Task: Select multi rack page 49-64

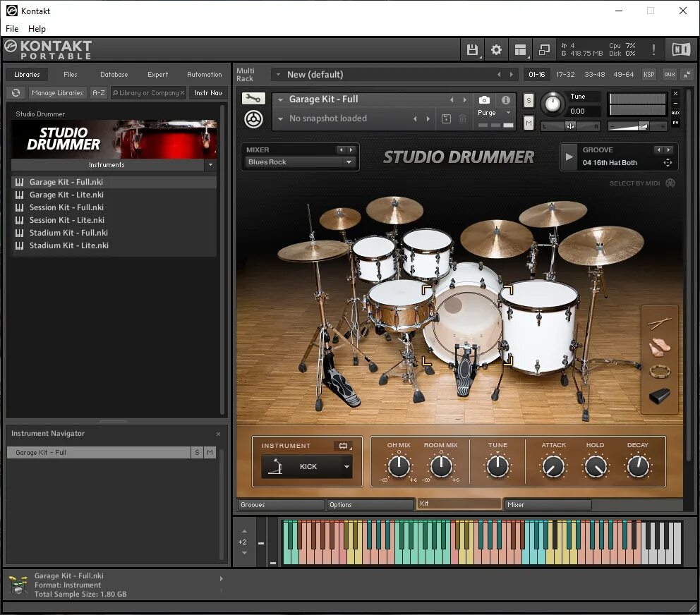Action: 624,75
